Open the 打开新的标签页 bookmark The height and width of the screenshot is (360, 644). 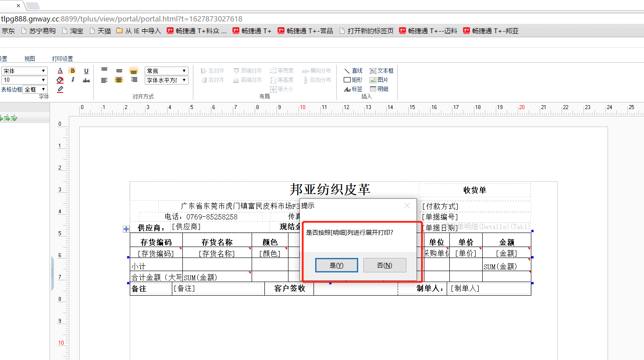pyautogui.click(x=366, y=31)
